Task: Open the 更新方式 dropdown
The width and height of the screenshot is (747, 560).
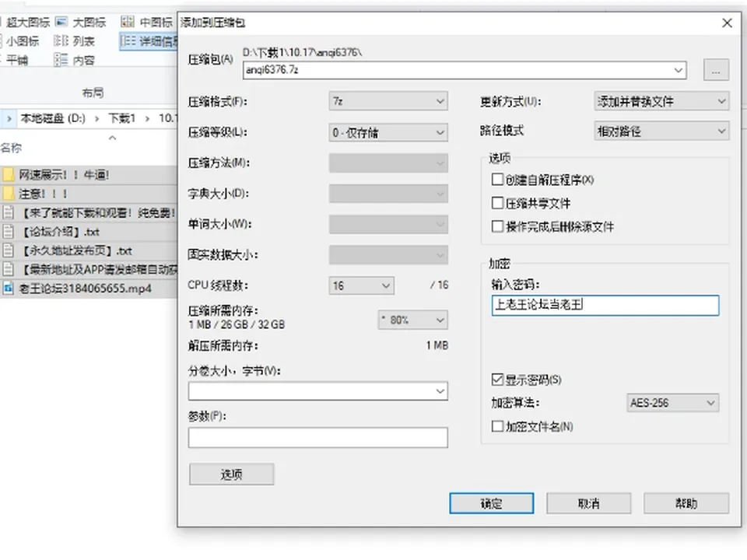Action: coord(661,101)
